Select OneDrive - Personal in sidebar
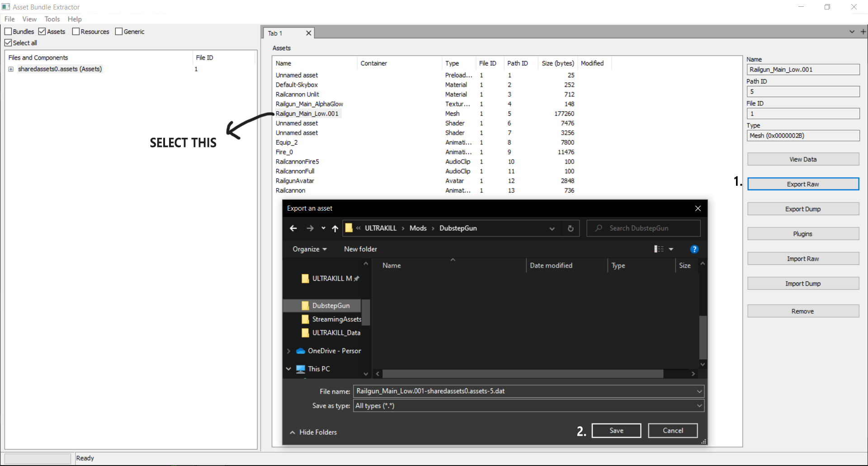The image size is (868, 466). [329, 351]
